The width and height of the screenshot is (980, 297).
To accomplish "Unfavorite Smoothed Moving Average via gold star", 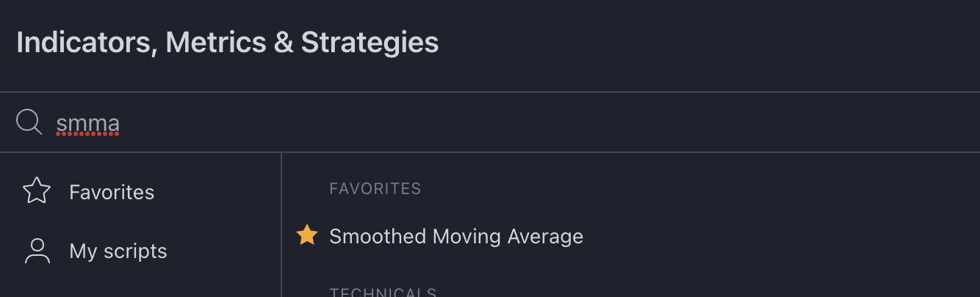I will [x=306, y=236].
